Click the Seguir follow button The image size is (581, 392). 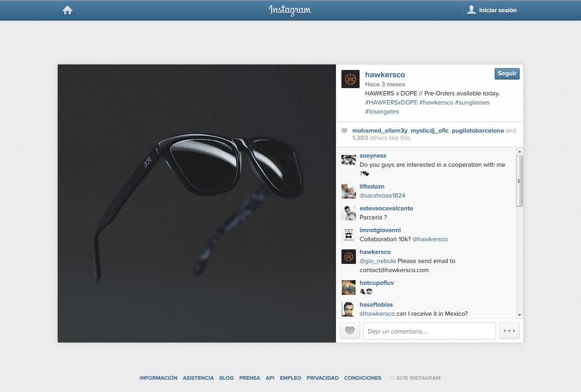pos(507,74)
